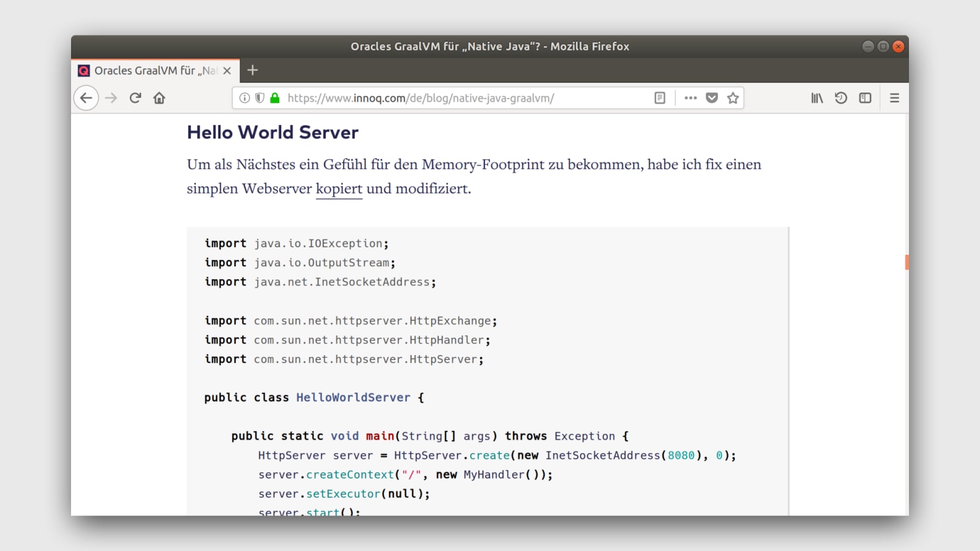Screen dimensions: 980x551
Task: Select the Oracles GraalVM für Native tab
Action: click(x=156, y=70)
